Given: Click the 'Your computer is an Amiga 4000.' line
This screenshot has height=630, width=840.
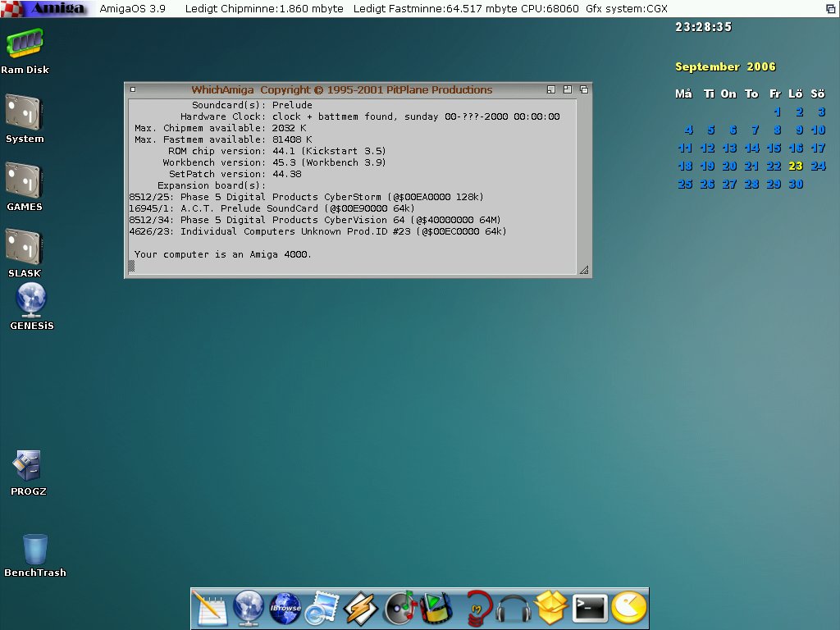Looking at the screenshot, I should point(222,254).
